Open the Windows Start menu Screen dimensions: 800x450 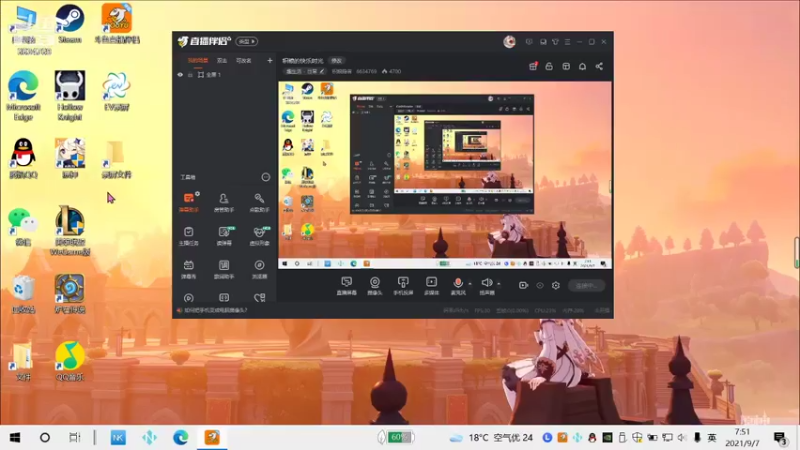(x=15, y=438)
